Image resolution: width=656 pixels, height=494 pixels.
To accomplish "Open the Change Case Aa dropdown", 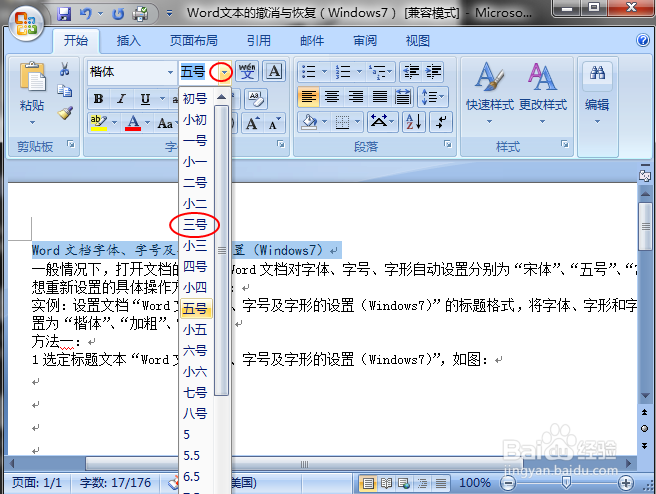I will click(x=166, y=123).
